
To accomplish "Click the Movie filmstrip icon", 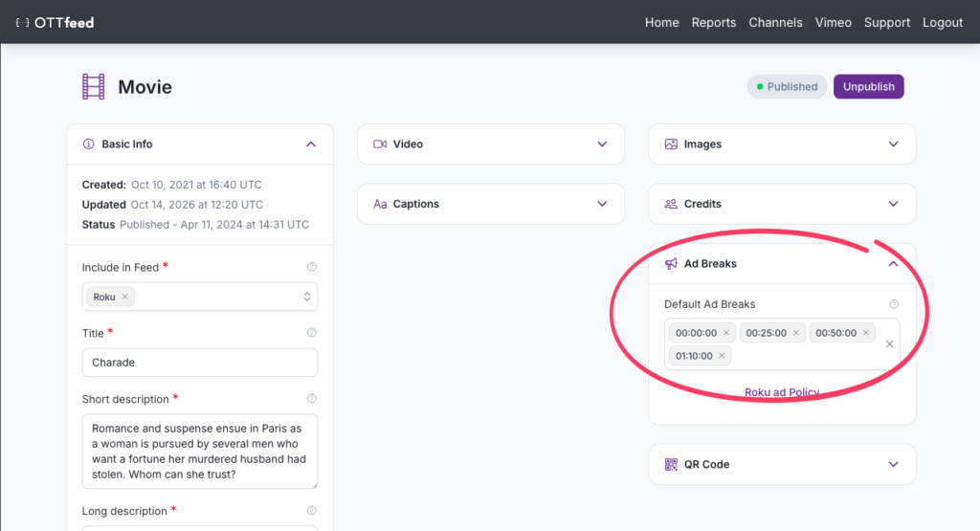I will tap(93, 86).
